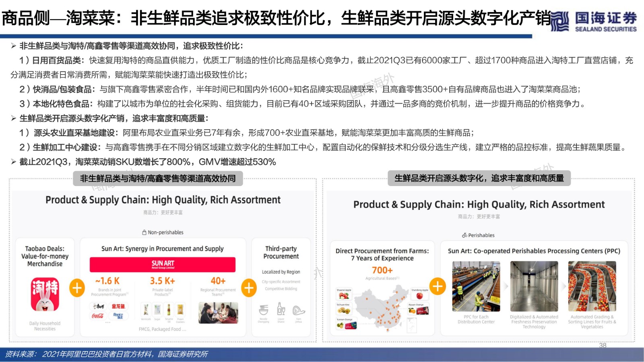
Task: Click the icon next to Perishables label
Action: (x=464, y=235)
